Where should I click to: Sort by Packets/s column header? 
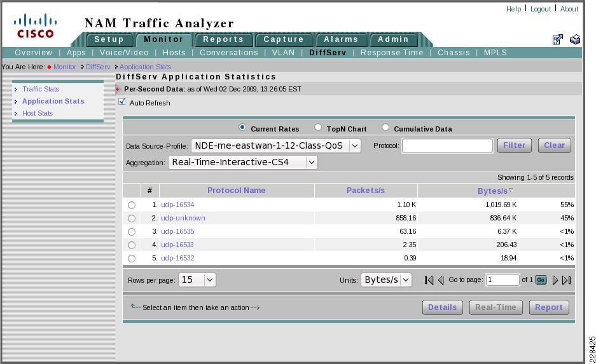click(x=366, y=191)
